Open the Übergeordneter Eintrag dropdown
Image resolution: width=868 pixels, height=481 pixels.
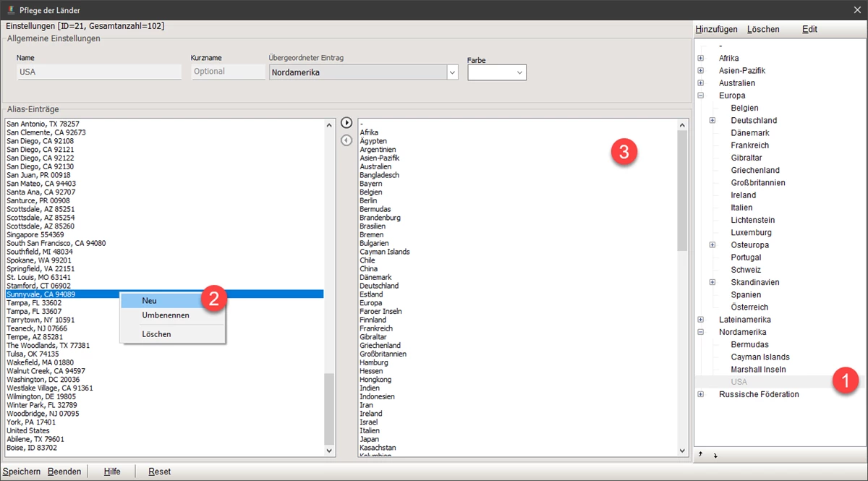point(452,72)
